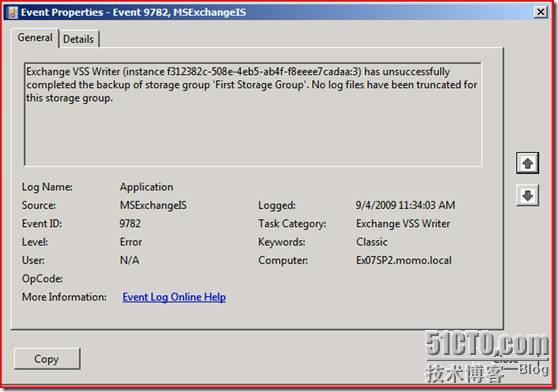Select the General tab
The image size is (558, 392).
click(35, 37)
